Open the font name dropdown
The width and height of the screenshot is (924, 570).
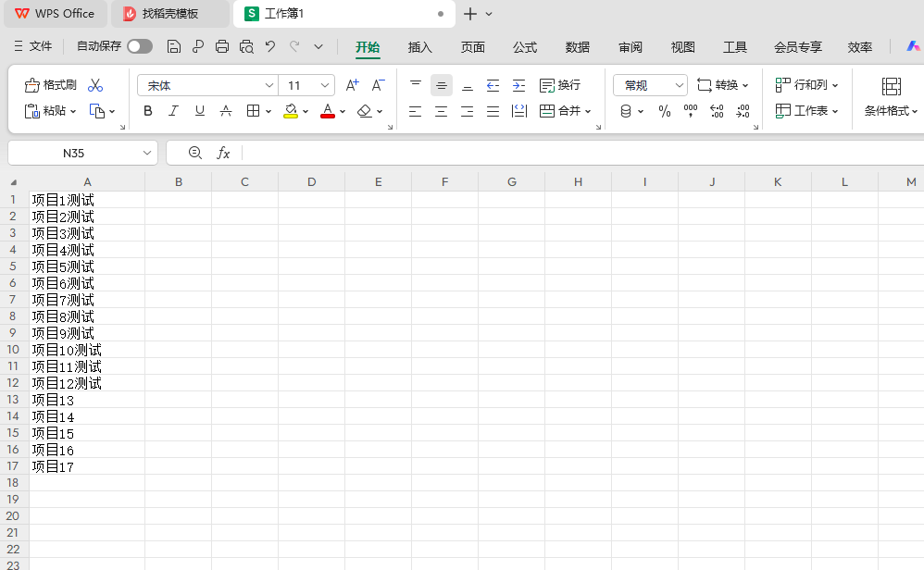click(x=268, y=85)
